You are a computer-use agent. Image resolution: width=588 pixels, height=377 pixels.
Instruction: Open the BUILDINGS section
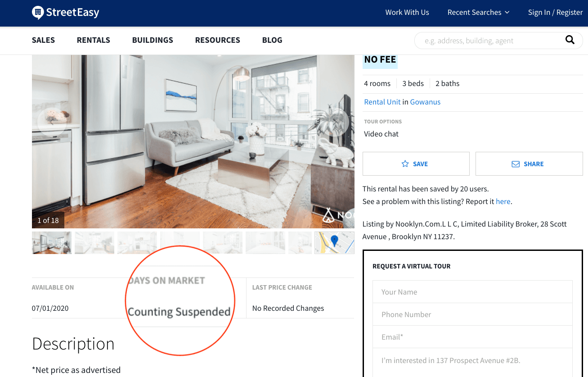tap(152, 40)
